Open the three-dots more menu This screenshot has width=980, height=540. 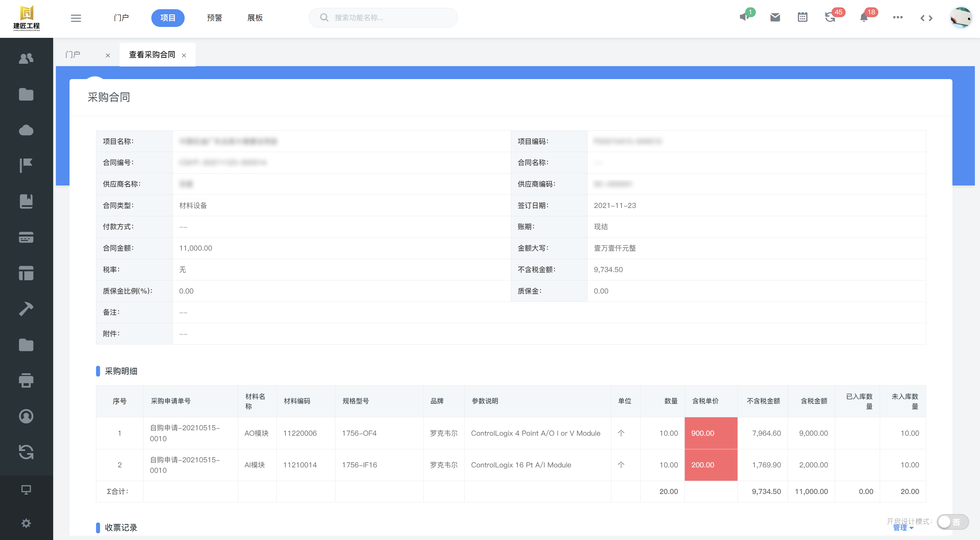coord(898,17)
